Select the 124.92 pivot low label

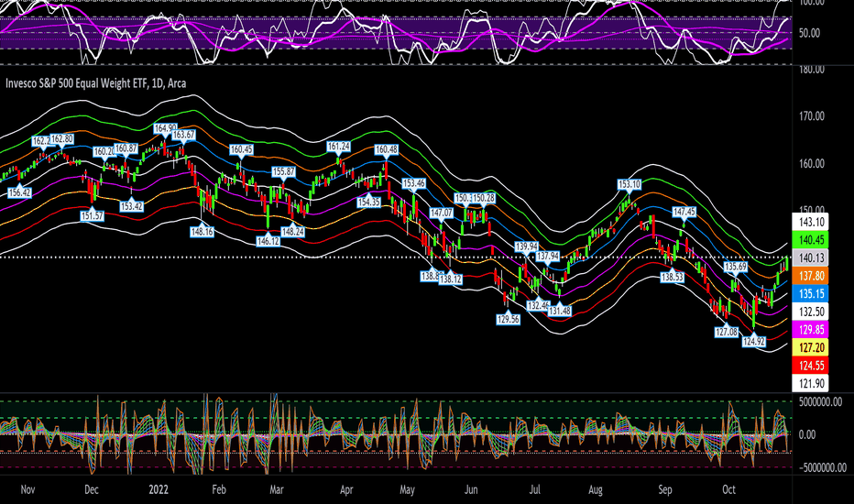tap(754, 342)
